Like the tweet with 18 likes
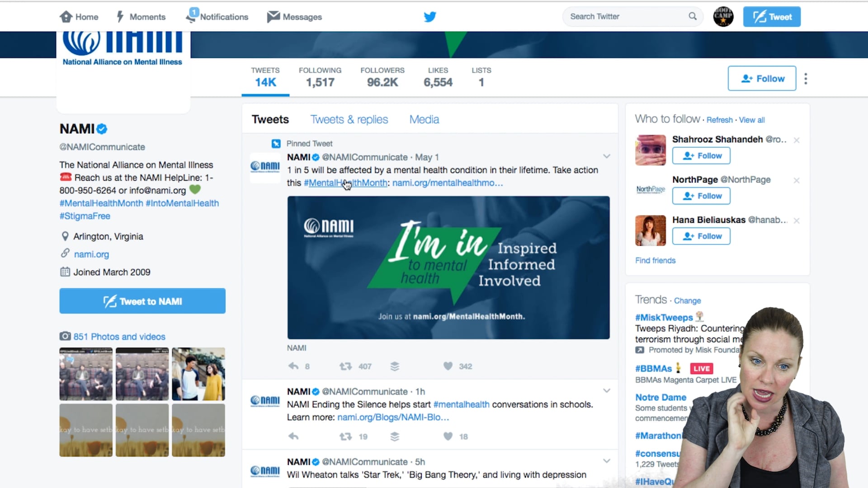Image resolution: width=868 pixels, height=488 pixels. click(448, 436)
